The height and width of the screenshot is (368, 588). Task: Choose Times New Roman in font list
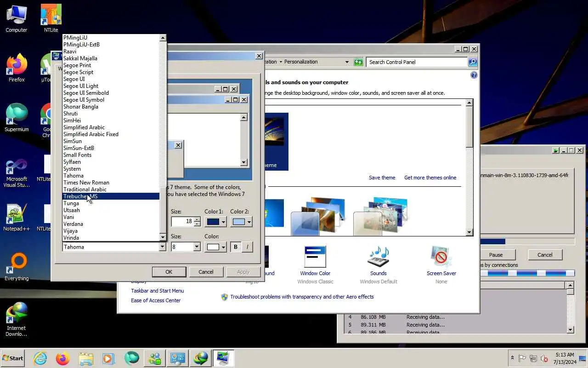click(111, 183)
